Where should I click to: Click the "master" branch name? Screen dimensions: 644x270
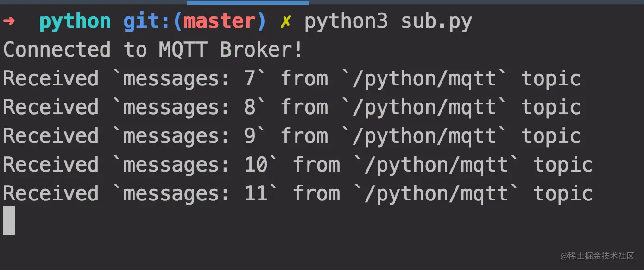[x=220, y=22]
